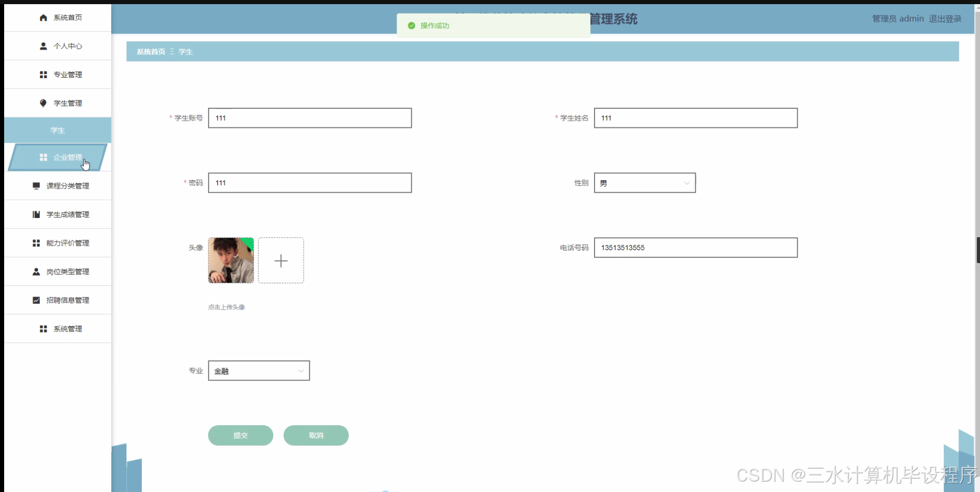This screenshot has width=980, height=492.
Task: Click 系统首页 in the breadcrumb bar
Action: (150, 51)
